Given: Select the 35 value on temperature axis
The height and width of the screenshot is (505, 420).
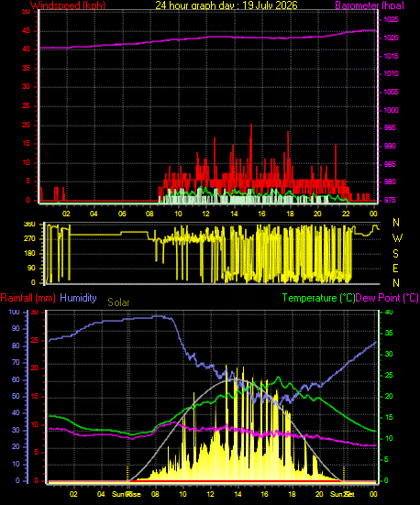Looking at the screenshot, I should (389, 333).
